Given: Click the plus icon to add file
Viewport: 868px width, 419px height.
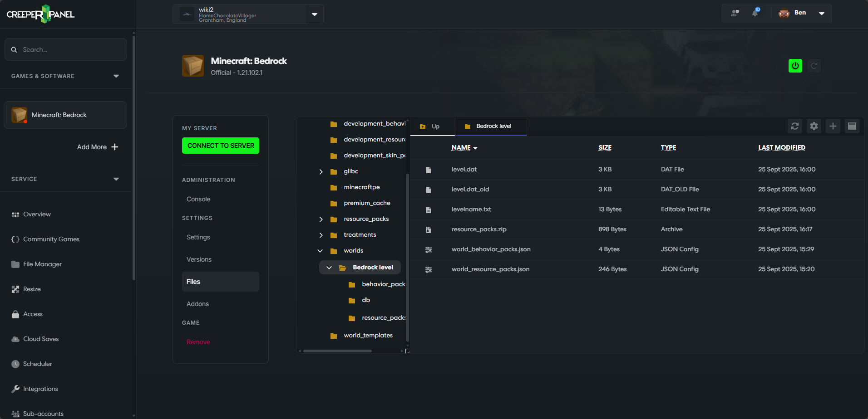Looking at the screenshot, I should (x=833, y=126).
